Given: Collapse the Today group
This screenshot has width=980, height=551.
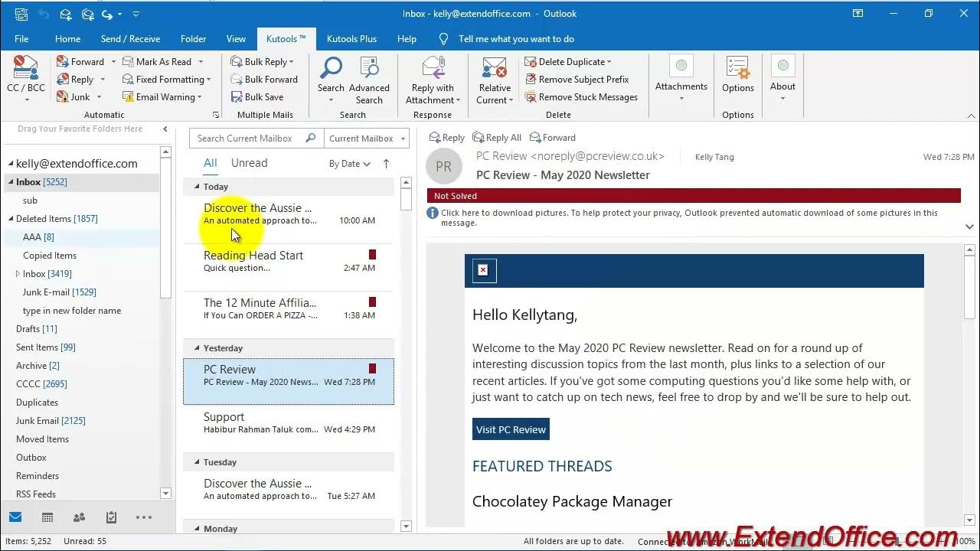Looking at the screenshot, I should [x=197, y=187].
